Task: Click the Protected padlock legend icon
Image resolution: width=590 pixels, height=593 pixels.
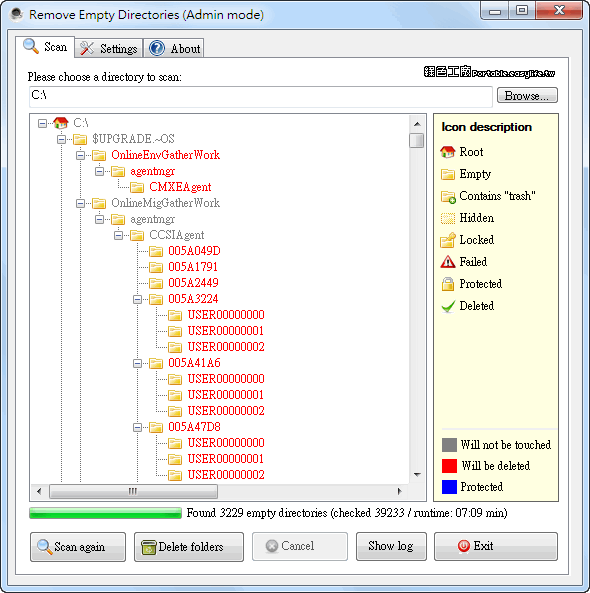Action: tap(448, 284)
